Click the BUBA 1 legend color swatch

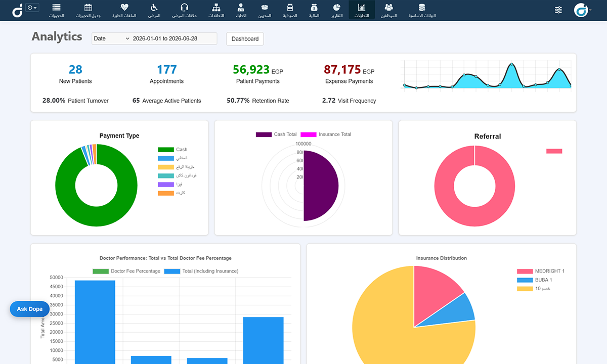525,280
